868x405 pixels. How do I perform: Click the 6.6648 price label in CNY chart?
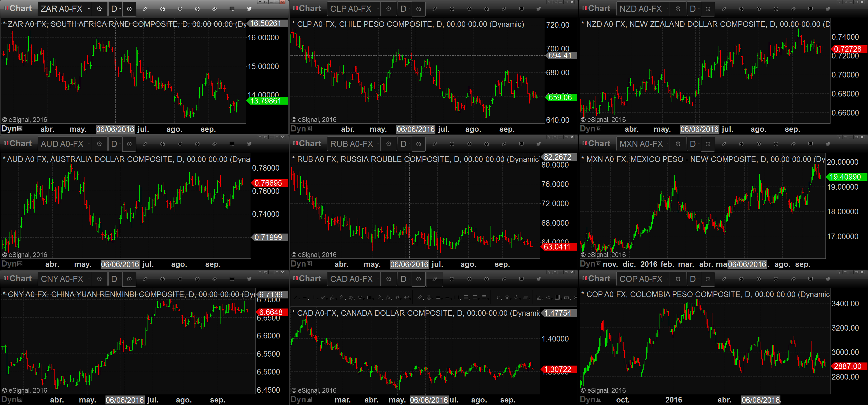click(272, 312)
